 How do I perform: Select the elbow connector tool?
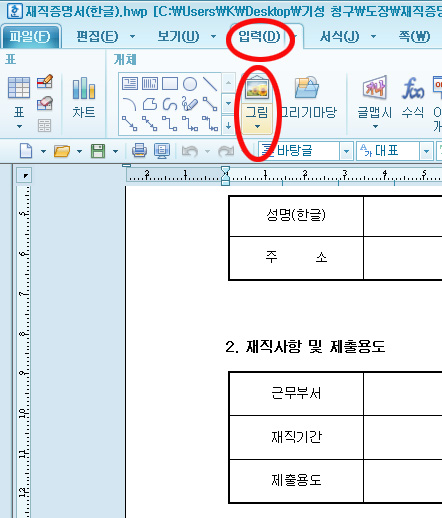(170, 123)
